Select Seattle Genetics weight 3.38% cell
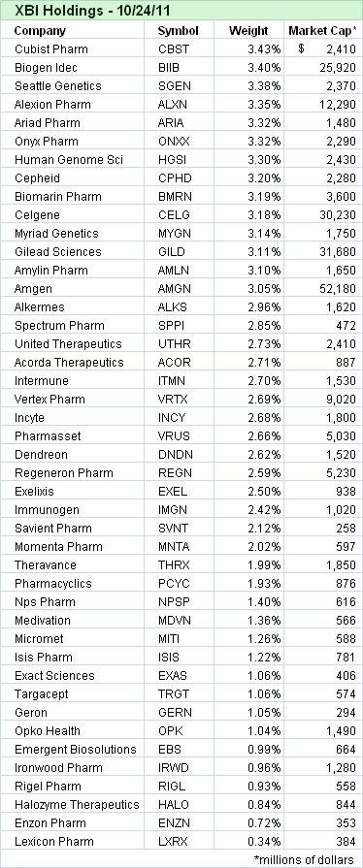The width and height of the screenshot is (363, 868). pos(248,85)
